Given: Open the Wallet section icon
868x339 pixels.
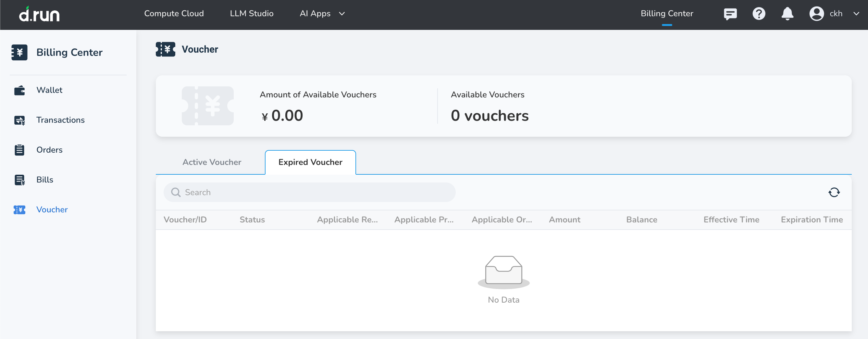Looking at the screenshot, I should (19, 90).
